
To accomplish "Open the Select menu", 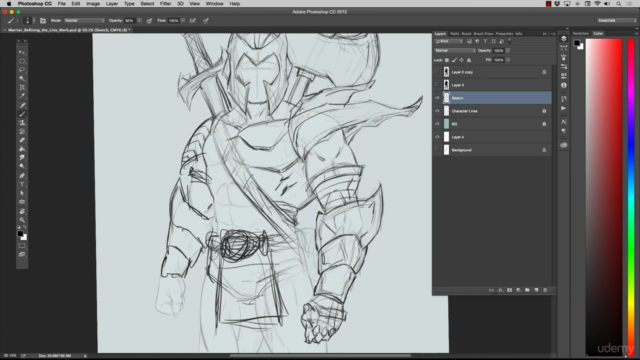I will 147,4.
